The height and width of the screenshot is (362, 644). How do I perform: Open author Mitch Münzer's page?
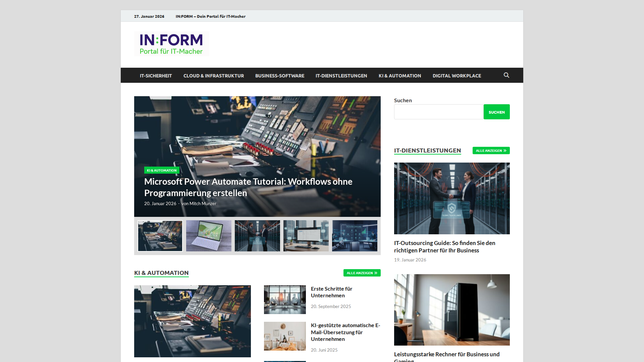203,203
